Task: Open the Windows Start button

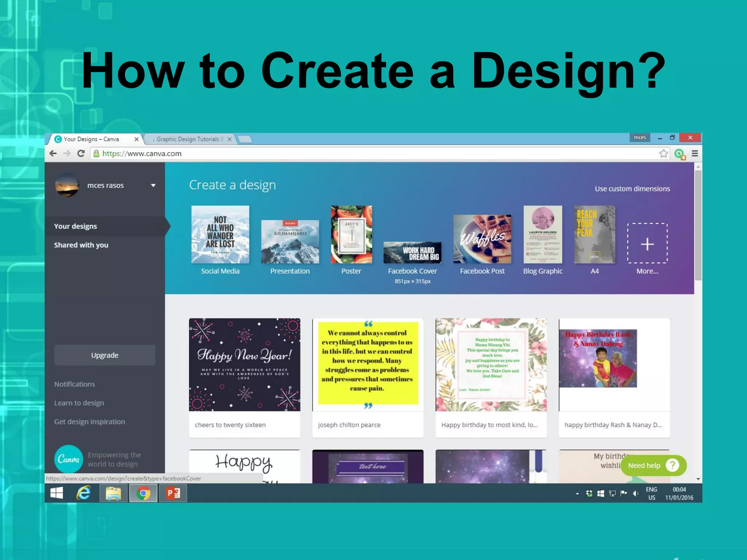Action: 57,493
